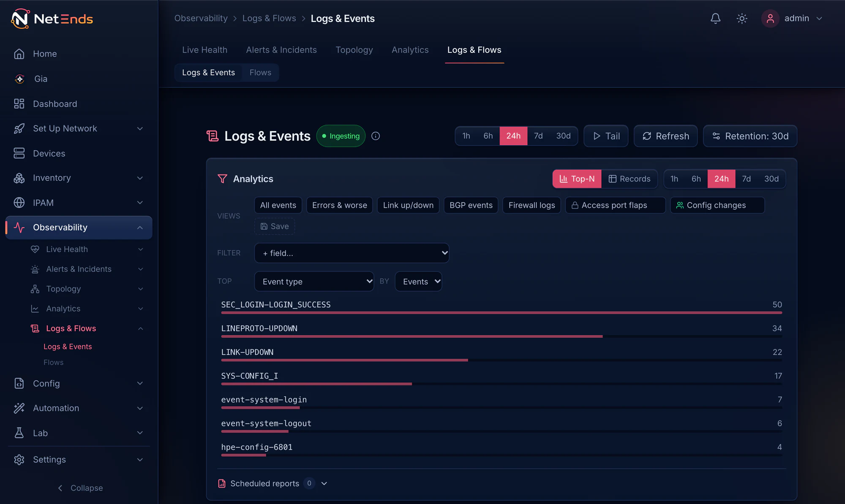The height and width of the screenshot is (504, 845).
Task: Open notifications bell icon
Action: click(x=715, y=19)
